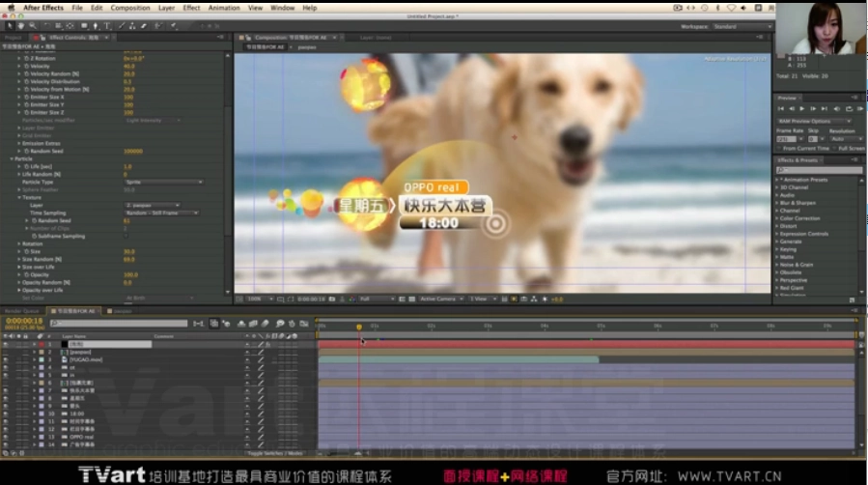Select the Eraser tool

pos(144,26)
